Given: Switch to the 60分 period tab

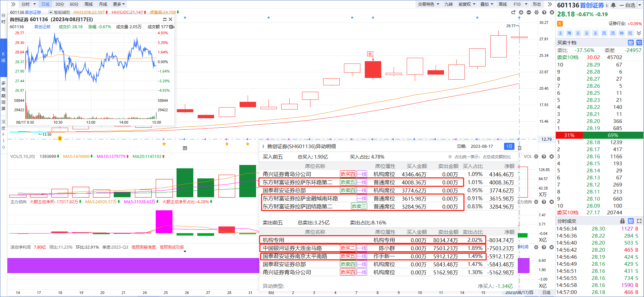Looking at the screenshot, I should (74, 4).
